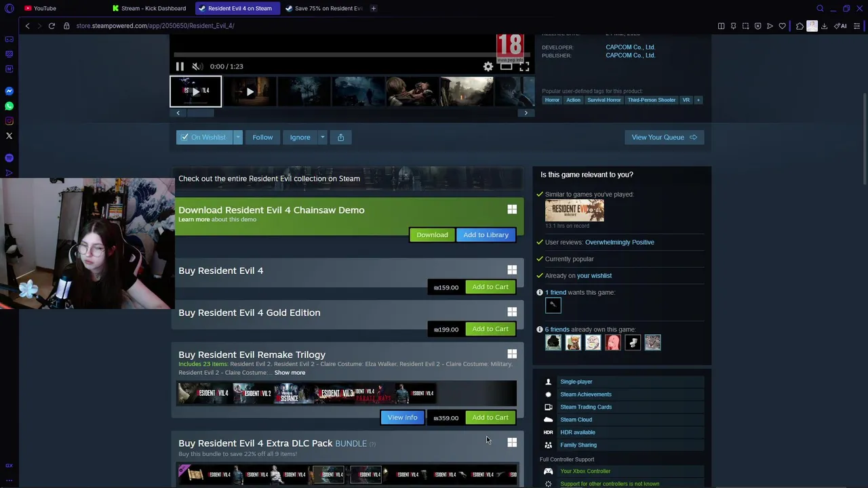Viewport: 868px width, 488px height.
Task: Toggle the pinboard pin icon
Action: pyautogui.click(x=733, y=26)
